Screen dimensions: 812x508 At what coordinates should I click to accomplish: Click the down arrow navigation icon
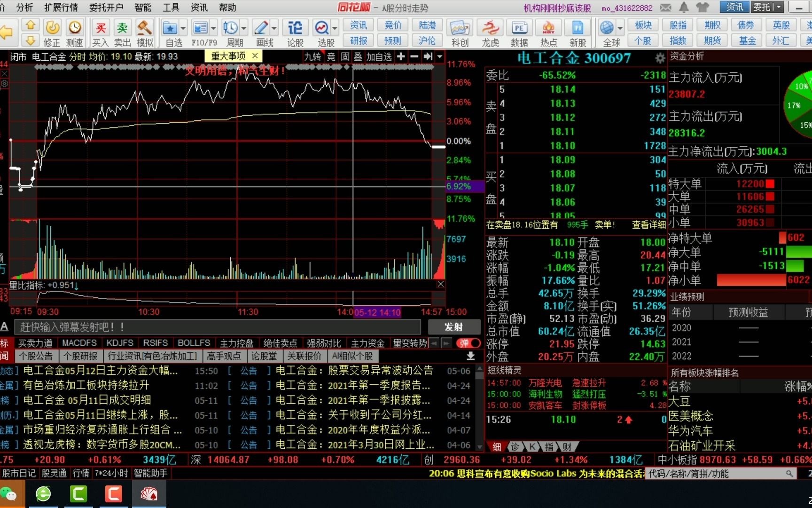point(31,40)
